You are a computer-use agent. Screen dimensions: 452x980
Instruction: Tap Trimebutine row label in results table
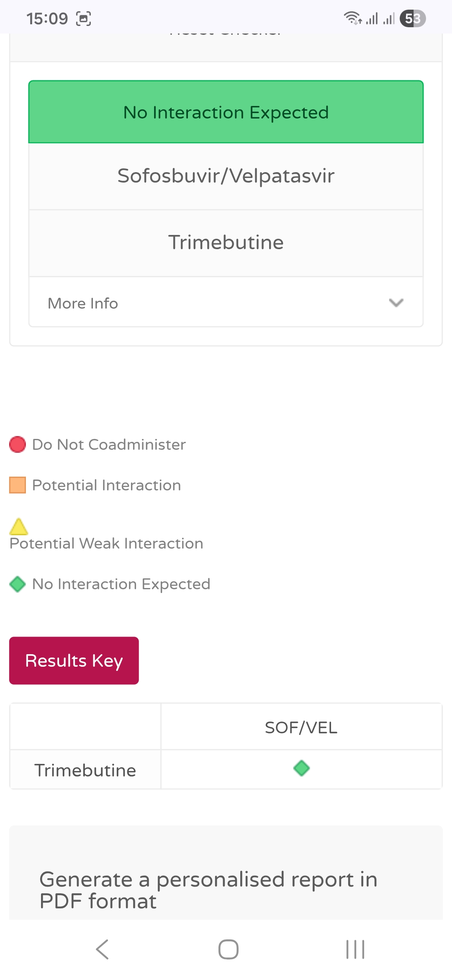click(x=85, y=770)
